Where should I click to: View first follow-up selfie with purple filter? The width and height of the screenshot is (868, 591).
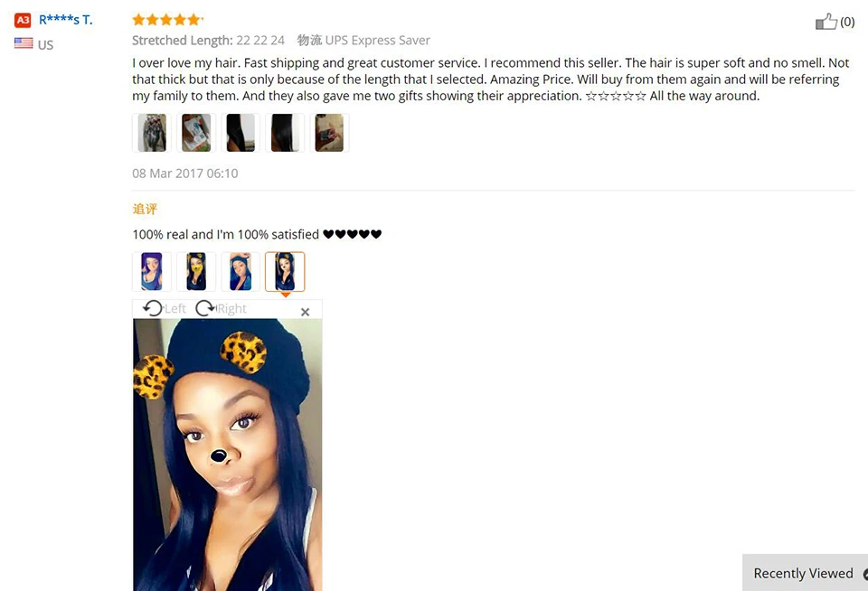tap(152, 272)
